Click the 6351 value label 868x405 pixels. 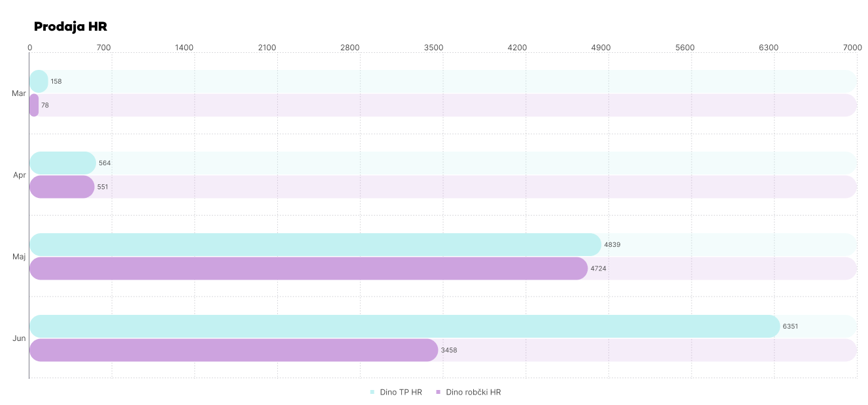[790, 326]
